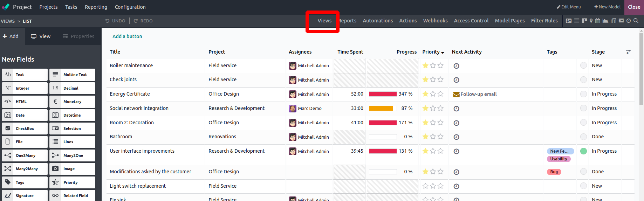Switch to the Access Control tab
Screen dimensions: 644x201
pos(471,21)
